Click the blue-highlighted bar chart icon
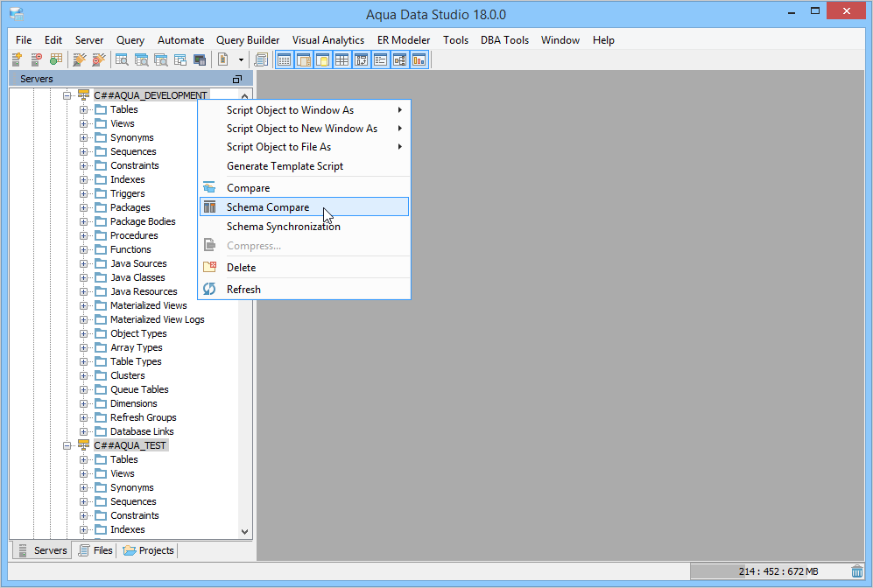 (x=419, y=59)
